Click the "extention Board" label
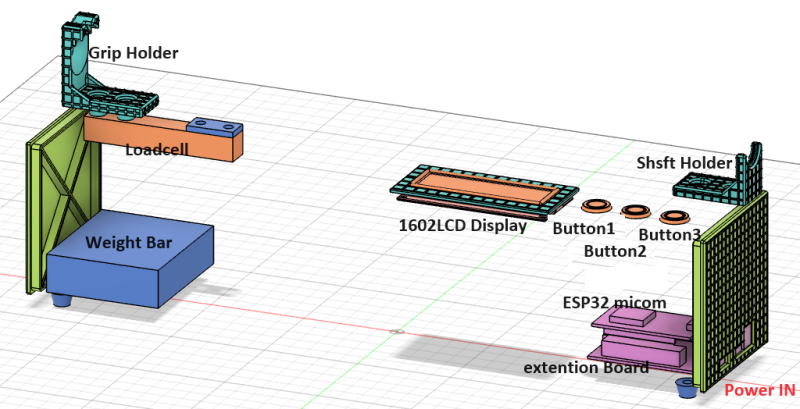This screenshot has width=800, height=409. click(587, 367)
